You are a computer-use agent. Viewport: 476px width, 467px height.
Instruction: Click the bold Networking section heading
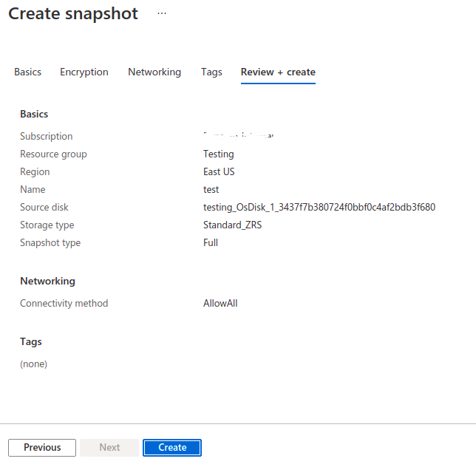pos(47,281)
